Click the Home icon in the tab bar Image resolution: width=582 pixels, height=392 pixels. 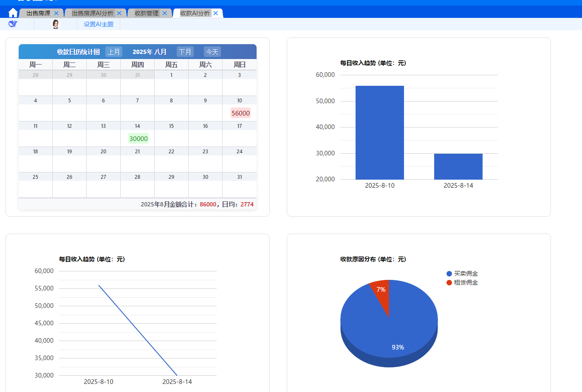point(13,13)
